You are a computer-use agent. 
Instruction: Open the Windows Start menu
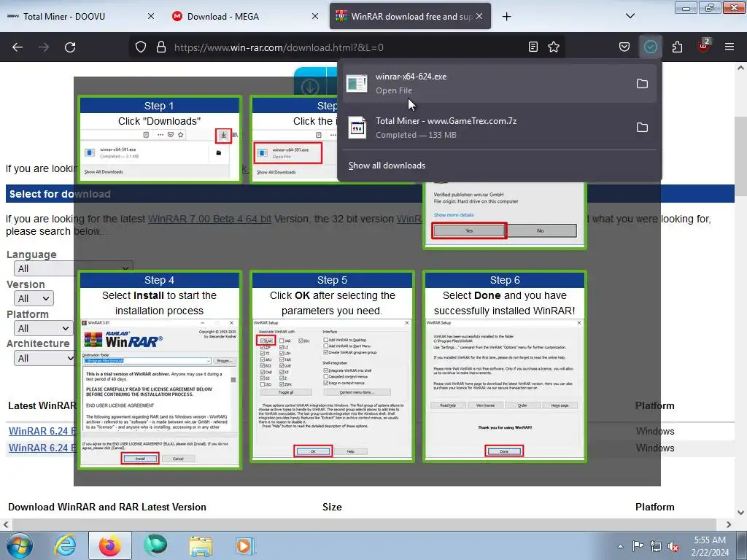(19, 545)
